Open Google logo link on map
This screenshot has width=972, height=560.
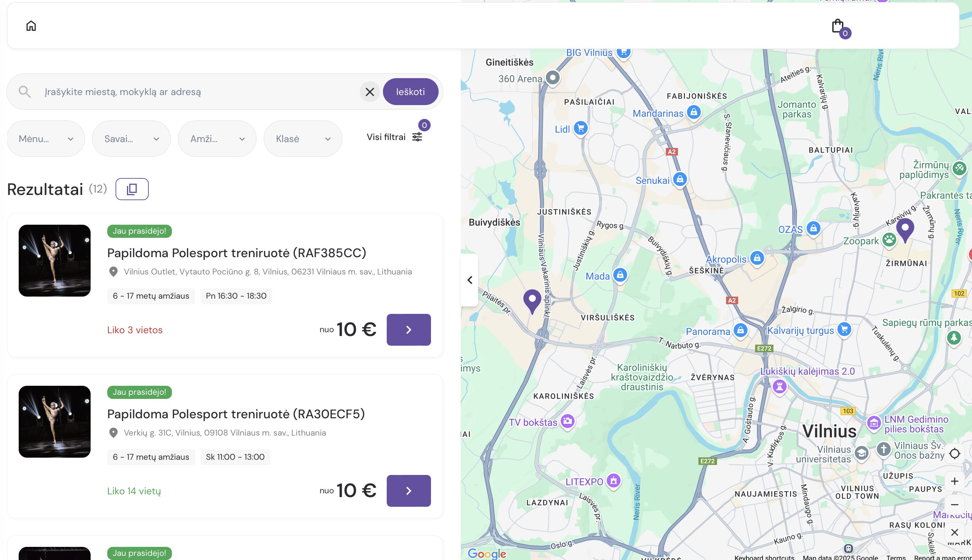pyautogui.click(x=487, y=553)
